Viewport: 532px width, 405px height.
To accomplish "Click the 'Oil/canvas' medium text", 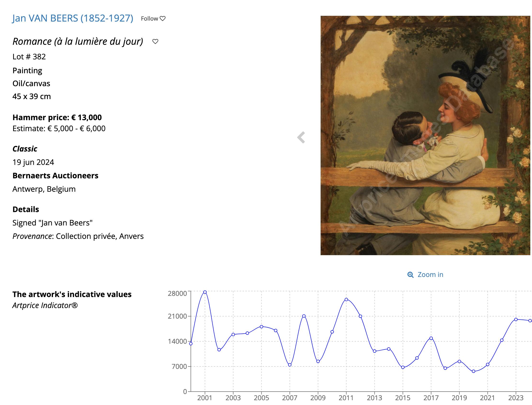I will [x=31, y=83].
